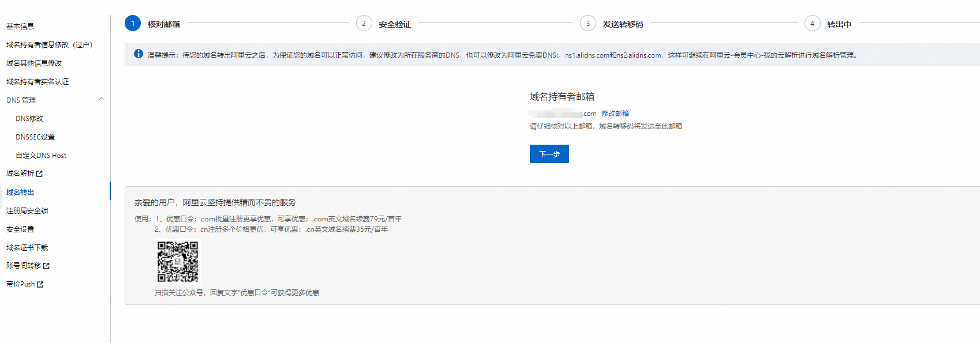Click the step 2 circle 安全验证
The width and height of the screenshot is (980, 343).
(364, 24)
